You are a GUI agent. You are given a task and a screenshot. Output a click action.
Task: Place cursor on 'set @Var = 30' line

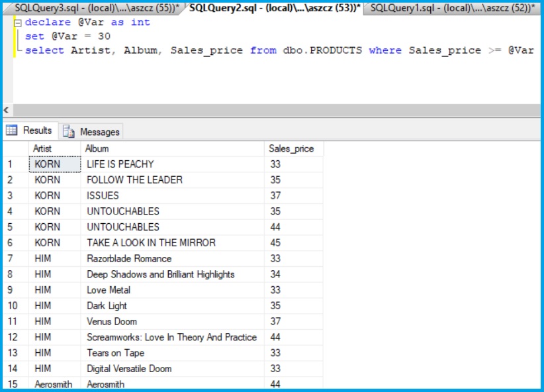[68, 36]
